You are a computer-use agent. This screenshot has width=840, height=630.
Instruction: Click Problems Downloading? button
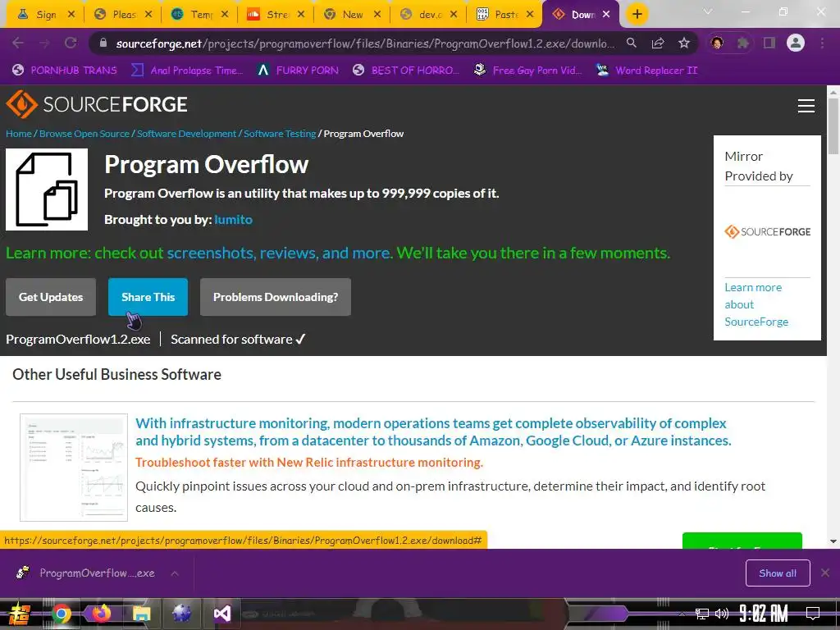(x=276, y=297)
